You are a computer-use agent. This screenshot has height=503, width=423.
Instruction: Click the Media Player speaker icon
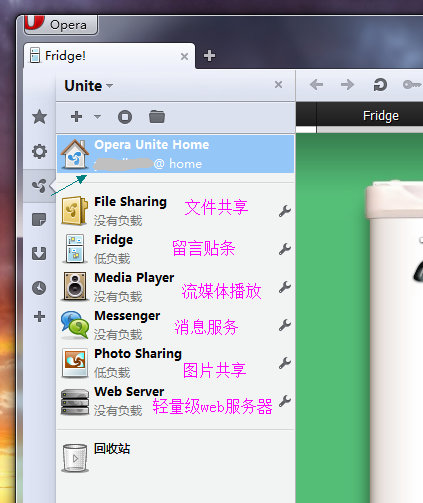click(75, 286)
